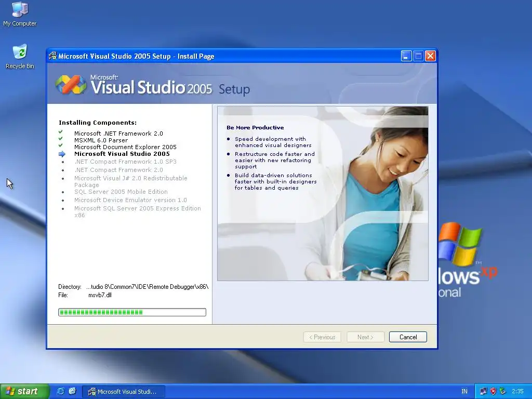532x399 pixels.
Task: Click the computer tray icon
Action: (x=484, y=391)
